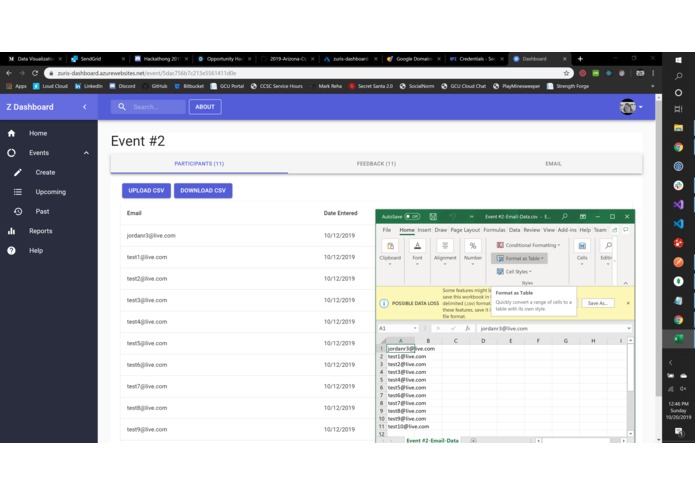Open the GitHub bookmark
Viewport: 695px width, 494px height.
155,86
